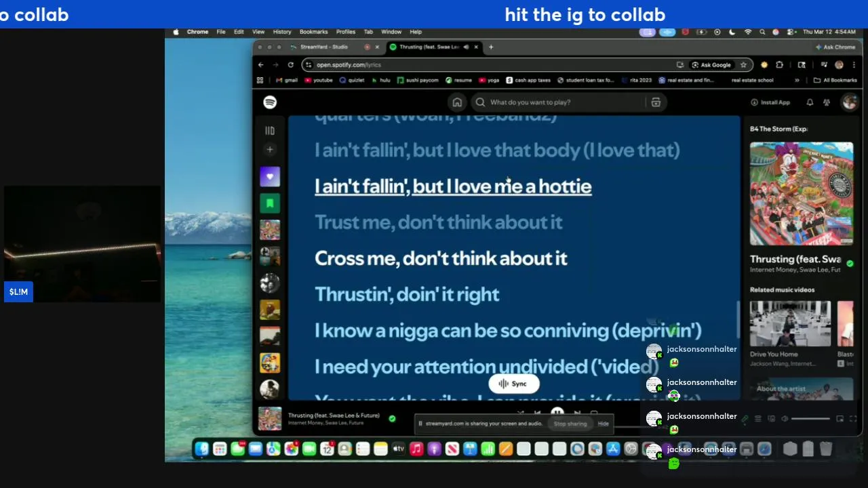
Task: Open the Bookmarks menu
Action: [x=313, y=32]
